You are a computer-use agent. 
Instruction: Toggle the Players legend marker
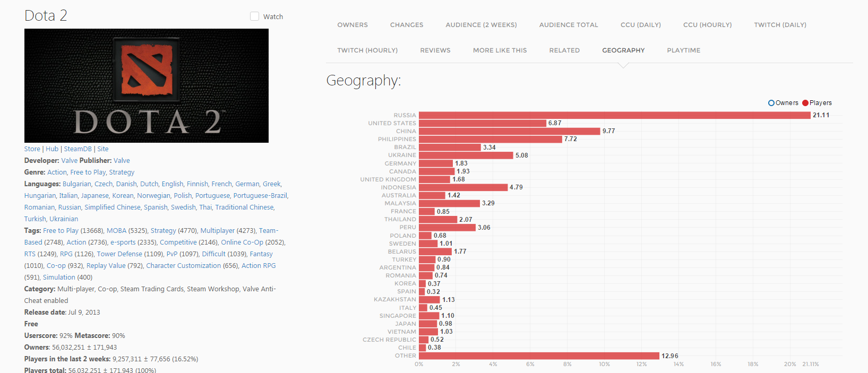click(805, 103)
